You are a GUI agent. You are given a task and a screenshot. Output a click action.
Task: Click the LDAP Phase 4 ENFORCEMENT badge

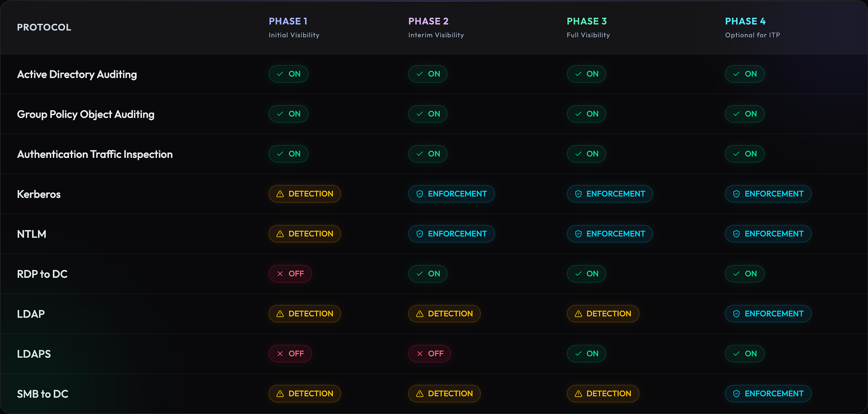[768, 314]
